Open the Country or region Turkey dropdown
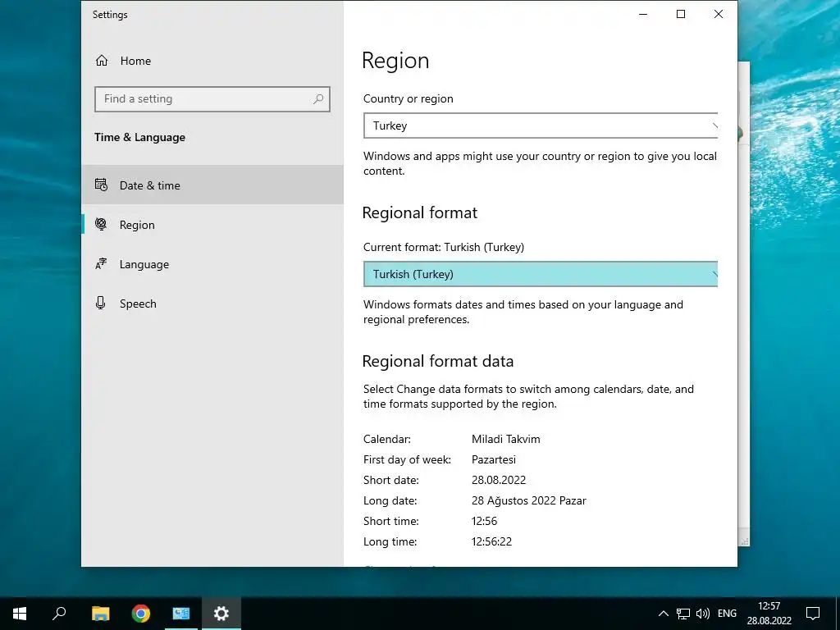 click(x=541, y=126)
